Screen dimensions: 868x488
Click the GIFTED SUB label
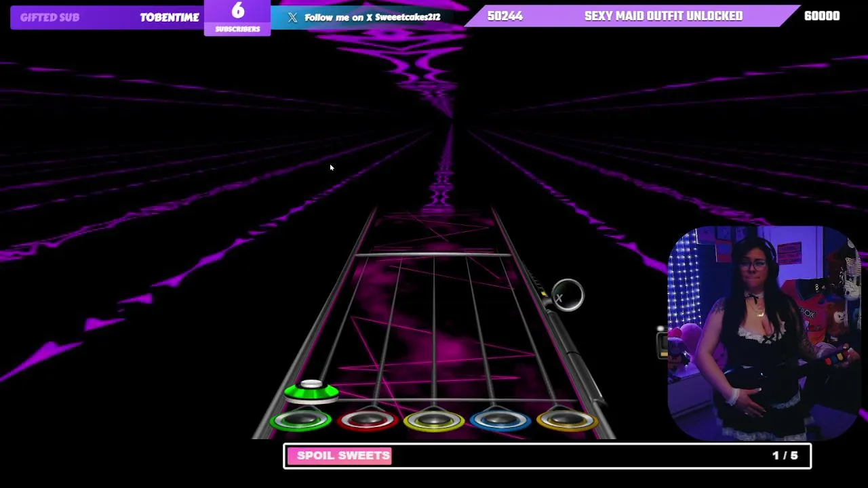pyautogui.click(x=50, y=18)
